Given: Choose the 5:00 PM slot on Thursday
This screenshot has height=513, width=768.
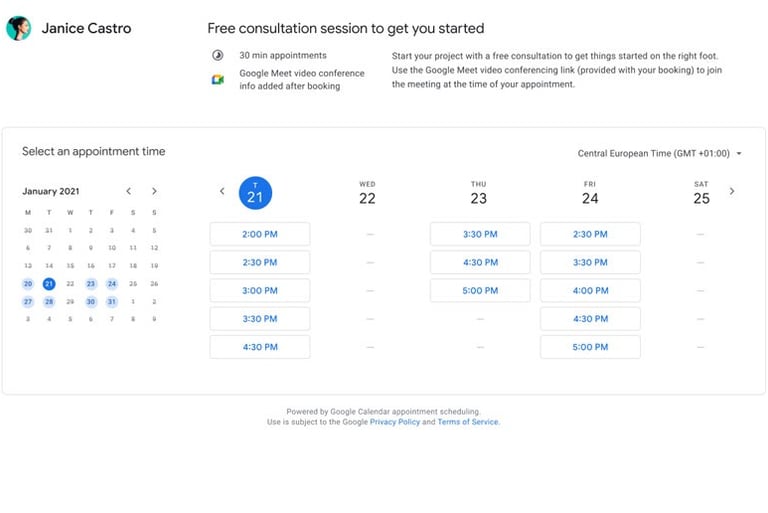Looking at the screenshot, I should click(x=480, y=291).
